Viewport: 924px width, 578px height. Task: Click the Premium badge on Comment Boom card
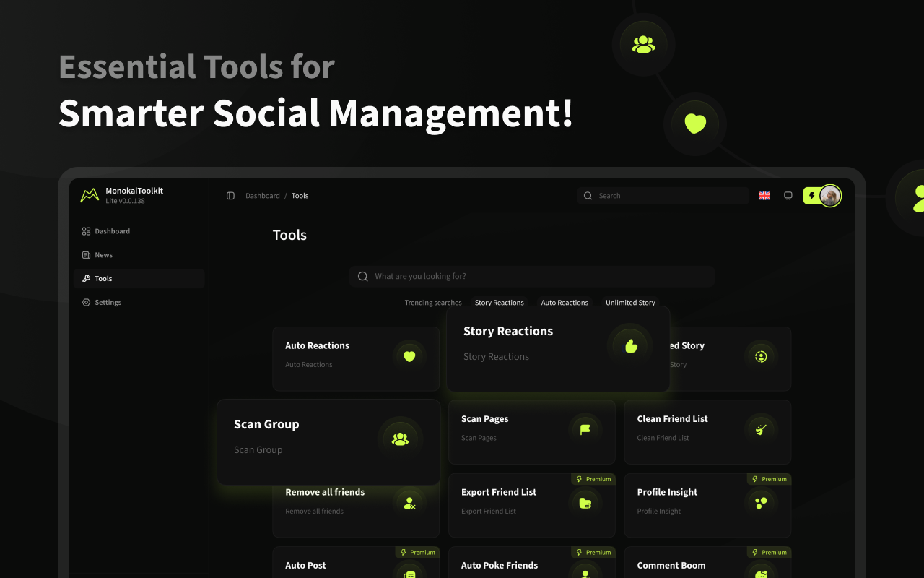[770, 553]
